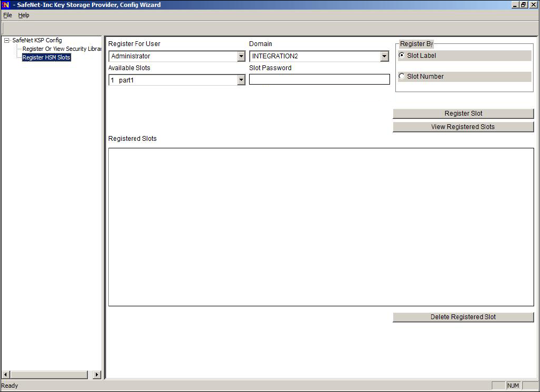Screen dimensions: 540x392
Task: Open the Register For User dropdown
Action: (241, 56)
